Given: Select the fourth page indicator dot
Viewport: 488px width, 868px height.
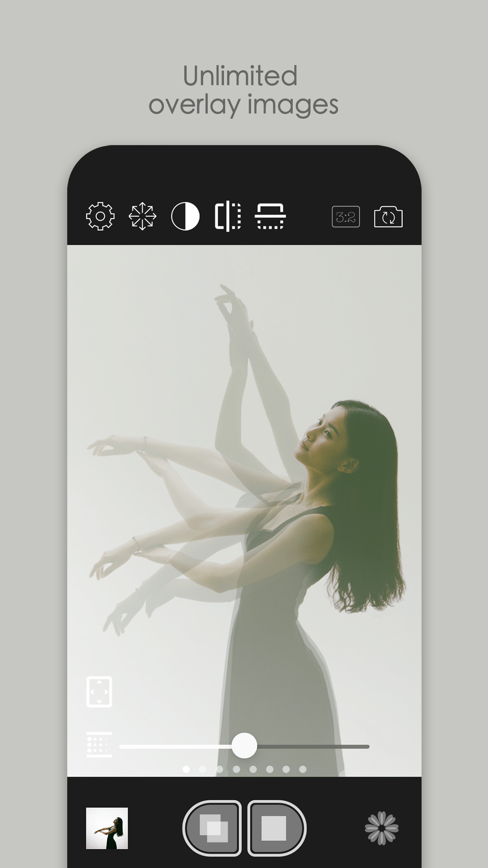Looking at the screenshot, I should (236, 769).
